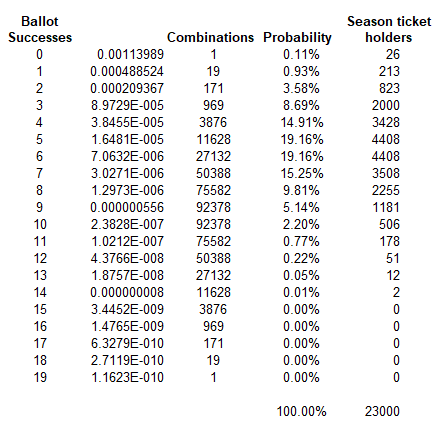The width and height of the screenshot is (441, 431).
Task: Select the 14.91% probability cell
Action: point(302,122)
